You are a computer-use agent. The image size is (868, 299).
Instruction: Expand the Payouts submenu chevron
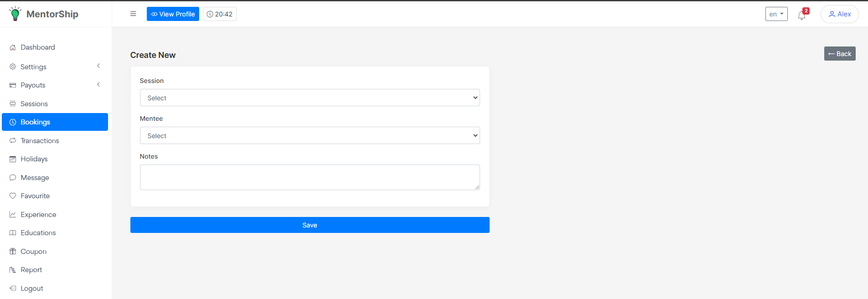coord(98,85)
